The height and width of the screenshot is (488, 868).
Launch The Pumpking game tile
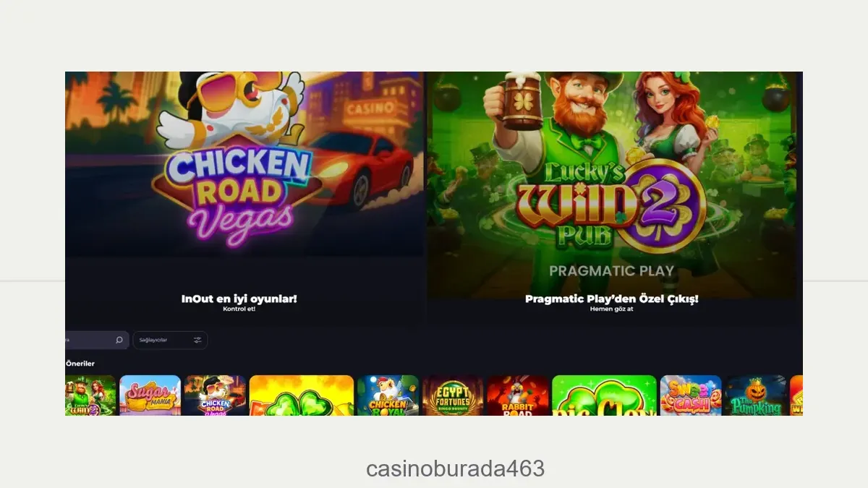click(756, 395)
